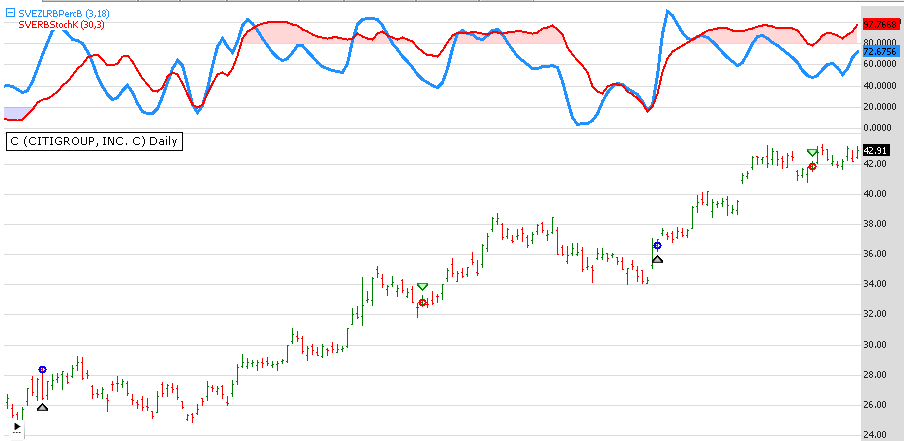Viewport: 904px width, 441px height.
Task: Click the 80.0000 level on indicator axis
Action: (x=879, y=42)
